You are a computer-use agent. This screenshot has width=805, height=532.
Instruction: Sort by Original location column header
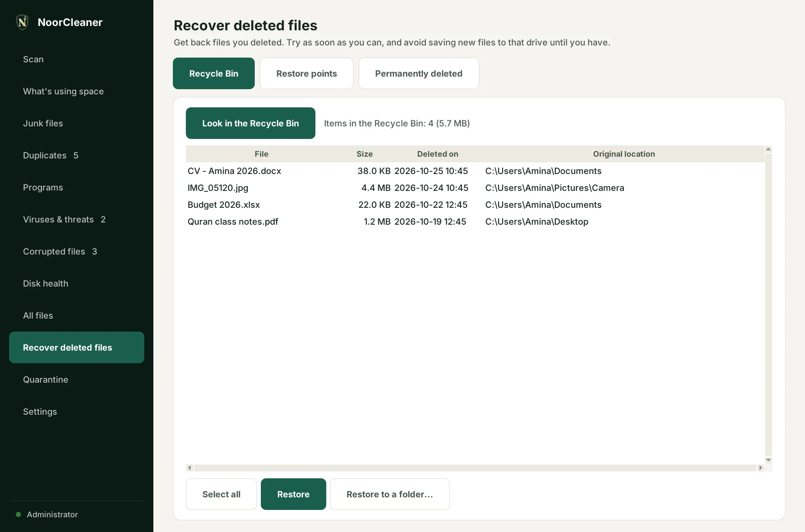point(624,154)
